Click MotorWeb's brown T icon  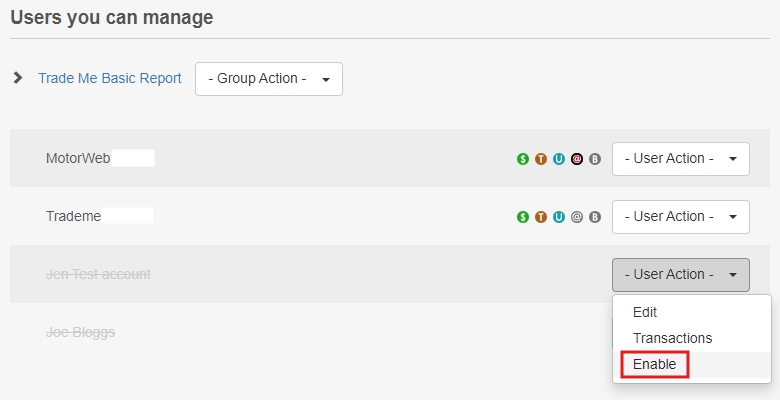click(541, 159)
